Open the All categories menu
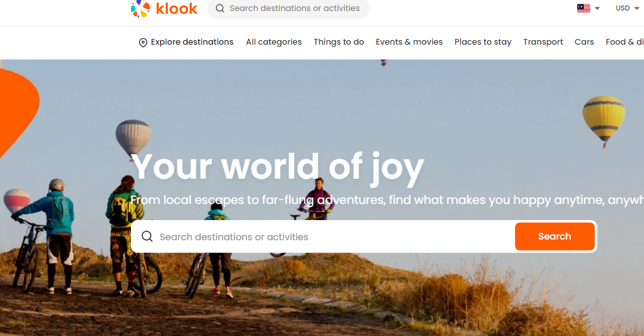Screen dimensions: 644x336 (274, 42)
